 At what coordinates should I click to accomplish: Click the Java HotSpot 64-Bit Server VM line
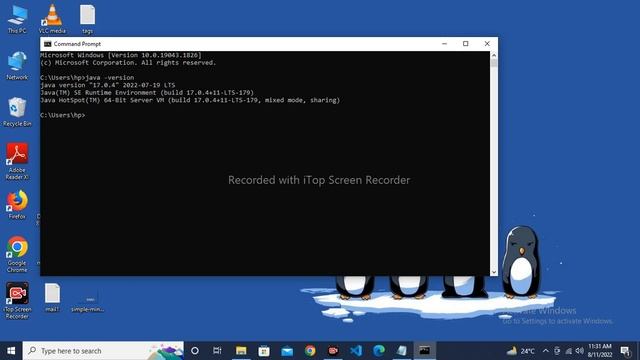[x=190, y=100]
